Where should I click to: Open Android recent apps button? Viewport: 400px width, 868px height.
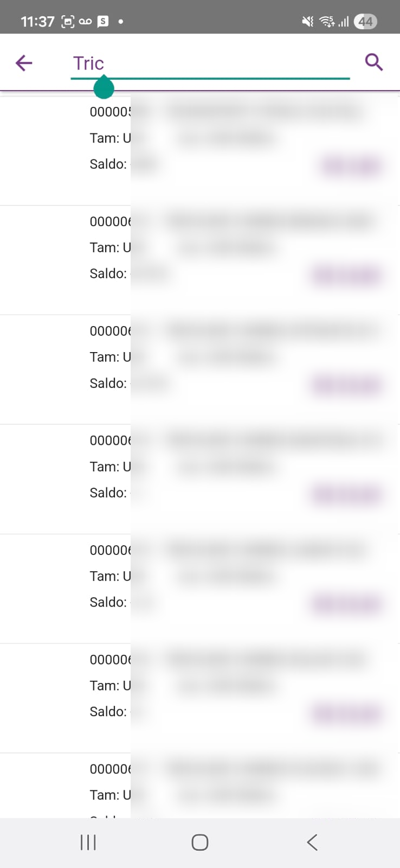click(x=88, y=843)
